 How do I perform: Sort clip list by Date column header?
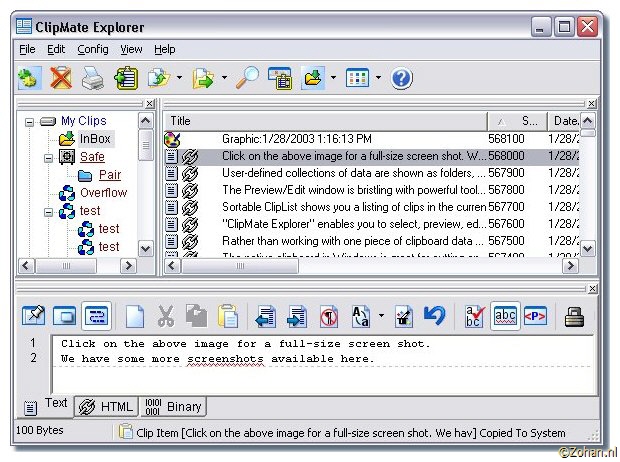[564, 121]
